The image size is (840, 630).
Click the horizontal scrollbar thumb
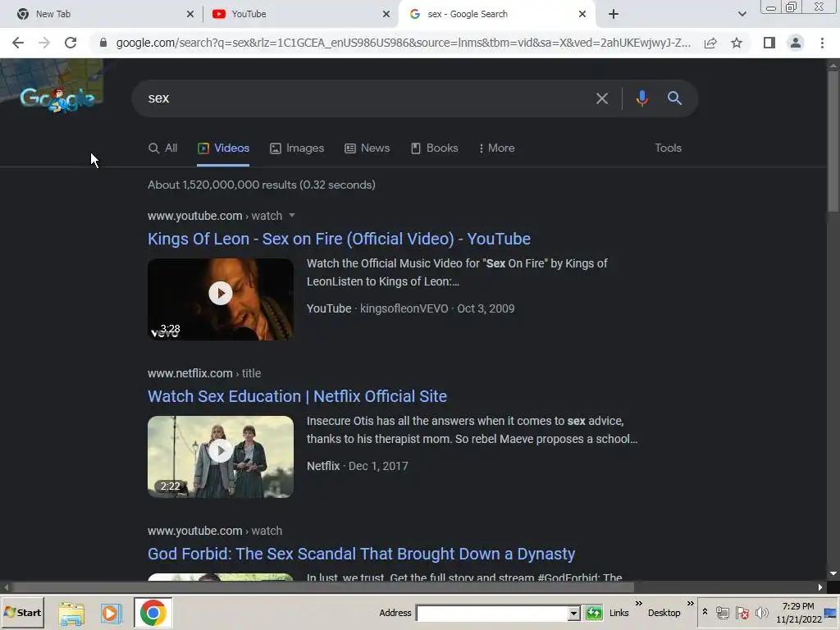pyautogui.click(x=323, y=587)
